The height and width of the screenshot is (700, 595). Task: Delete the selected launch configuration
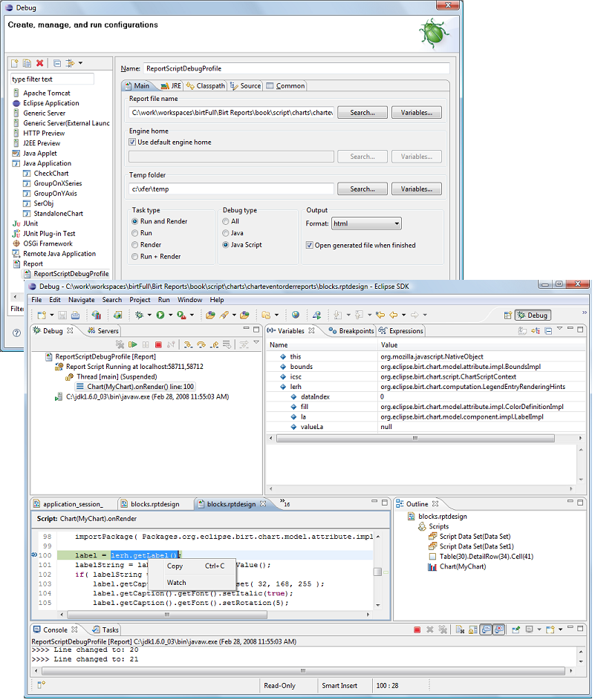tap(40, 63)
